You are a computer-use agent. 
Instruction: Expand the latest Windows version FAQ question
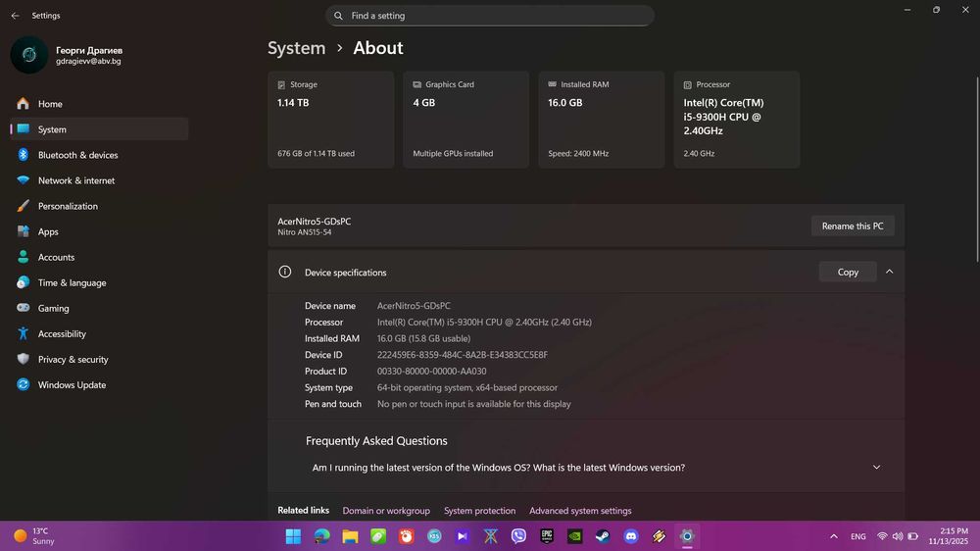tap(586, 468)
